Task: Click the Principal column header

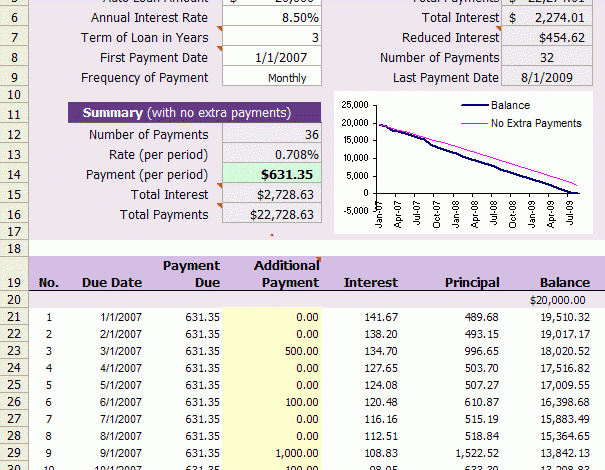Action: pyautogui.click(x=472, y=282)
